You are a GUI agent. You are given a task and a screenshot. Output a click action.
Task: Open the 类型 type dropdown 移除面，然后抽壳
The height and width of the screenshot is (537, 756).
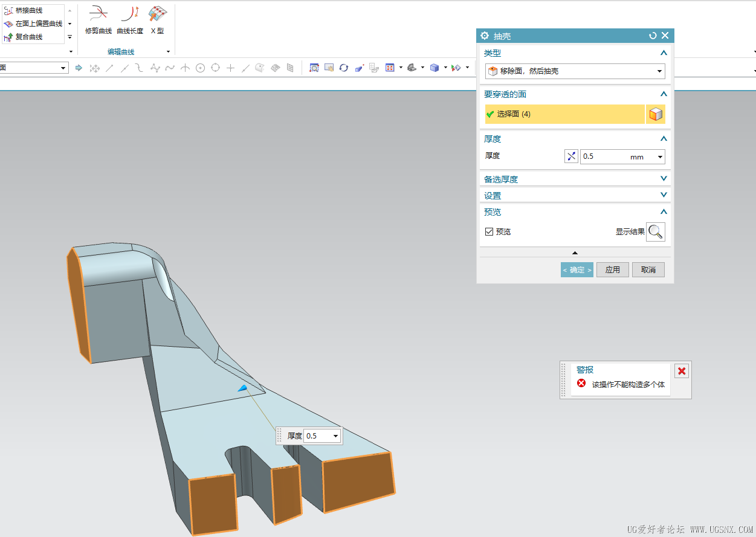575,71
